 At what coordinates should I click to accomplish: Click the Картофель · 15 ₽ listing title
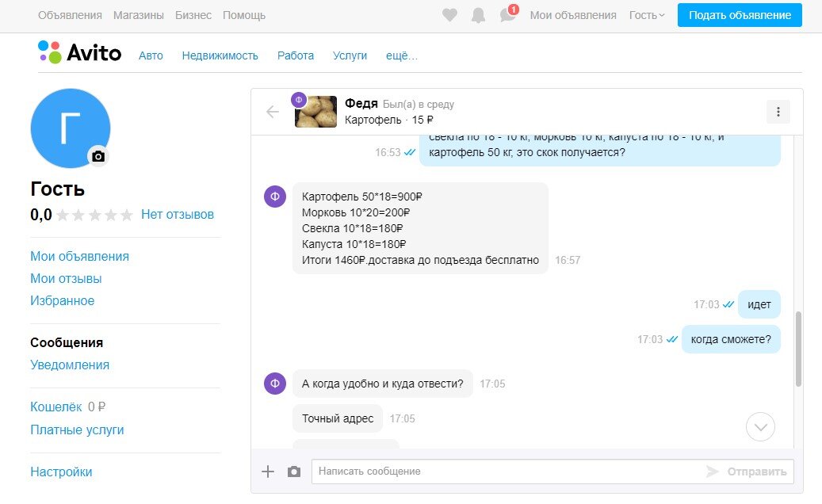click(388, 120)
